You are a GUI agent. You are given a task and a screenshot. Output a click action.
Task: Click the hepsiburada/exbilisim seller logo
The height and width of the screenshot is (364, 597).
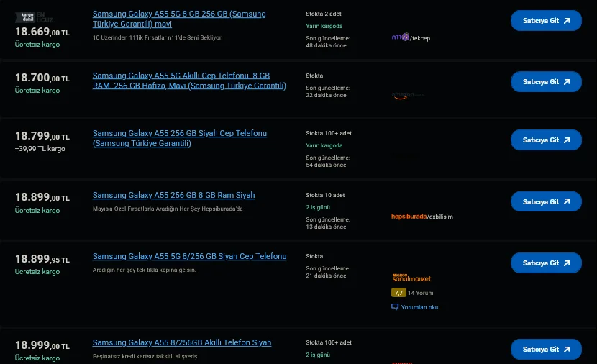coord(422,217)
